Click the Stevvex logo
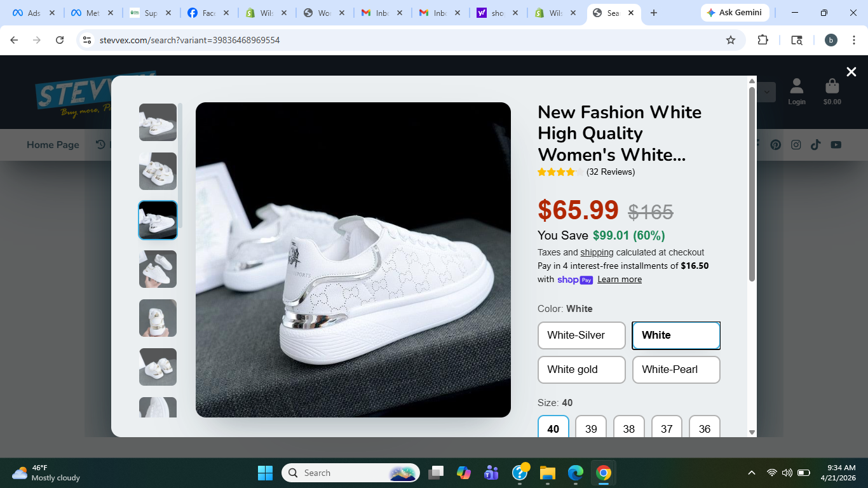This screenshot has width=868, height=488. [95, 94]
